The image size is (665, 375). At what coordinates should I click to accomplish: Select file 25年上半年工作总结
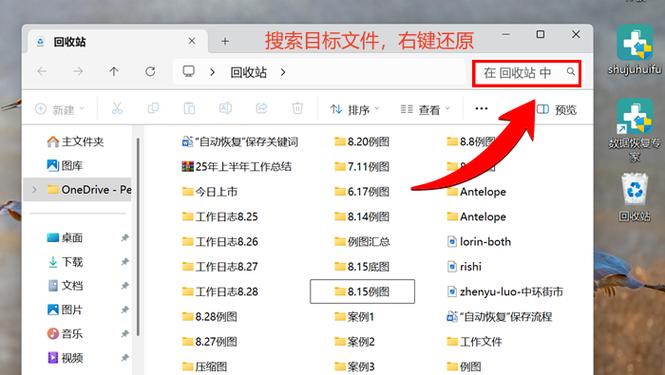click(237, 166)
